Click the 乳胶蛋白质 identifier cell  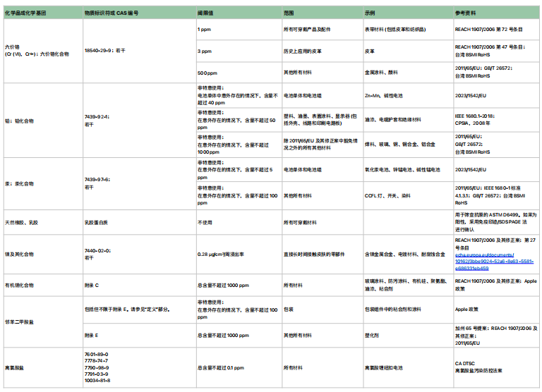pyautogui.click(x=98, y=221)
